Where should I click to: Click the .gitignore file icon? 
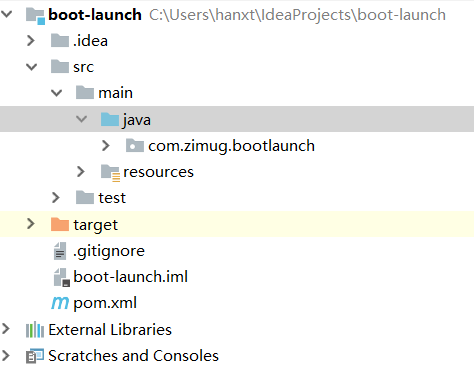pos(60,251)
